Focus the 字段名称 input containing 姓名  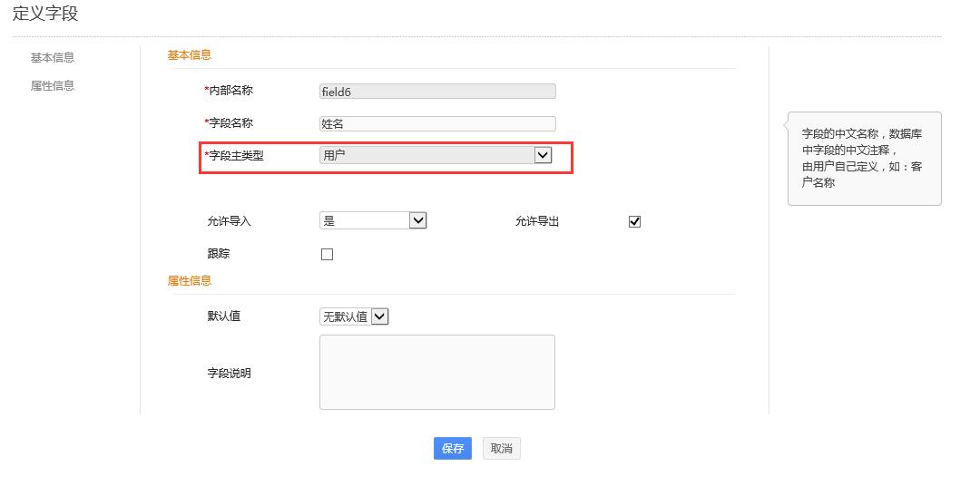[x=437, y=124]
